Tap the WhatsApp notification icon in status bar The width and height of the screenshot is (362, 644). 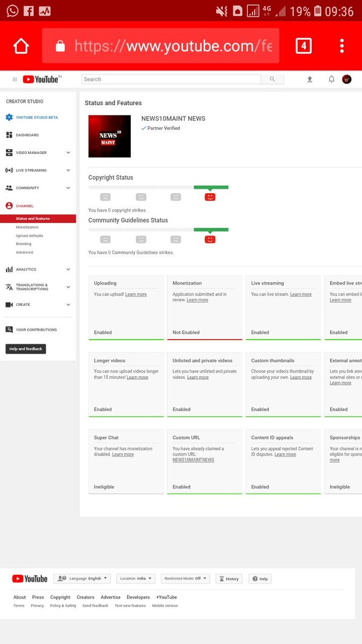12,10
